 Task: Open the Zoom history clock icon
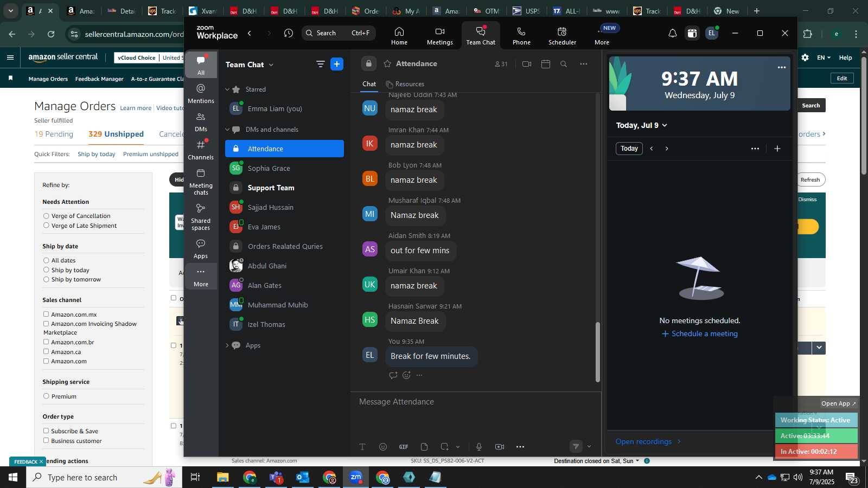(288, 33)
